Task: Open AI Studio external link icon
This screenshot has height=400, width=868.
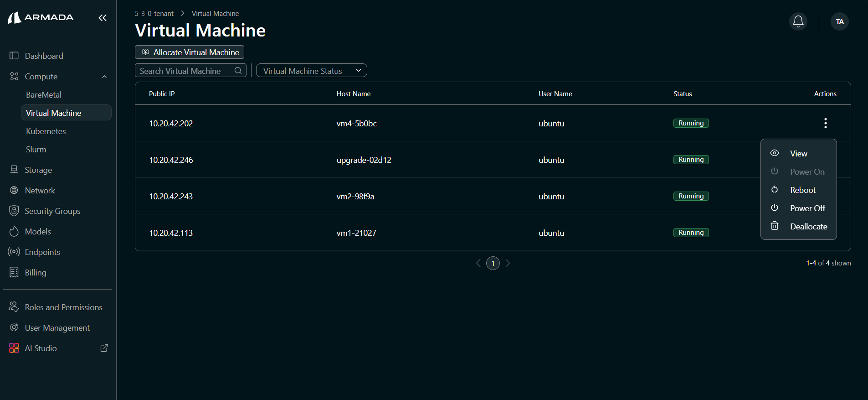Action: 104,348
